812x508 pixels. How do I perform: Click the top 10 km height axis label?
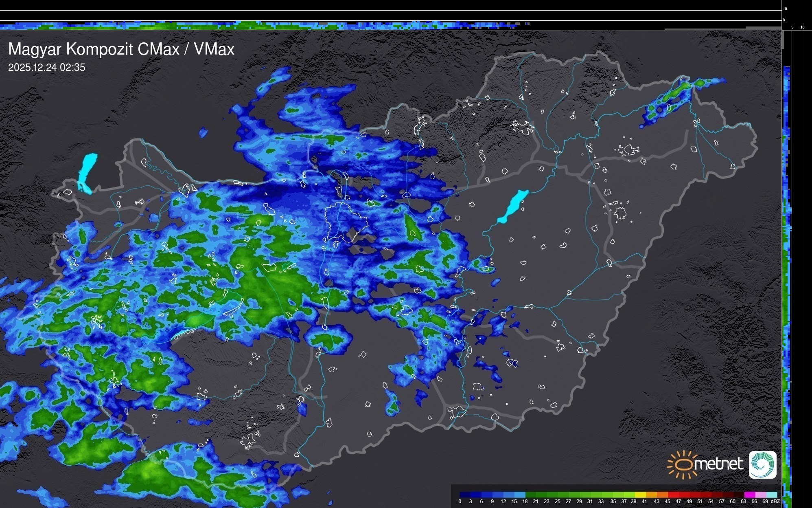click(x=785, y=9)
